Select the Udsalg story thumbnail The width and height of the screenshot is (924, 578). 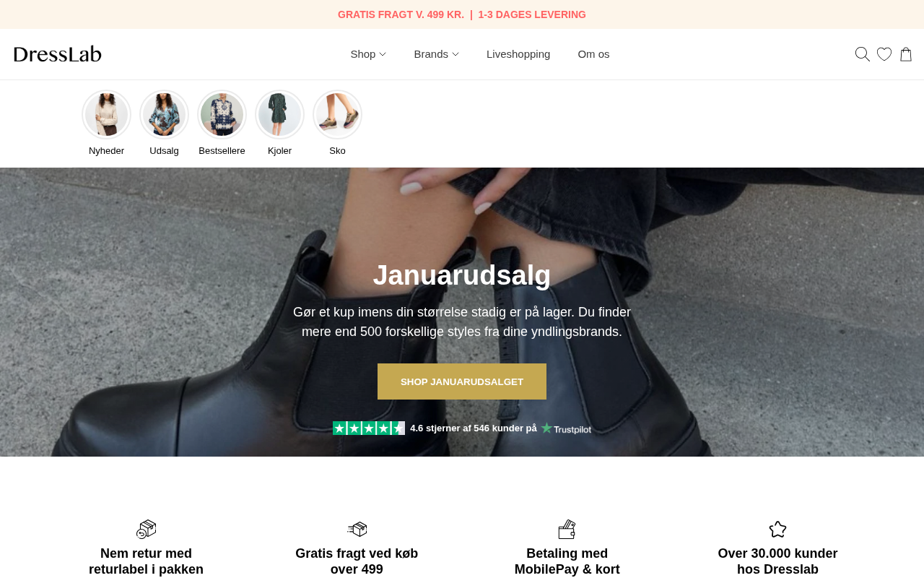pyautogui.click(x=164, y=114)
